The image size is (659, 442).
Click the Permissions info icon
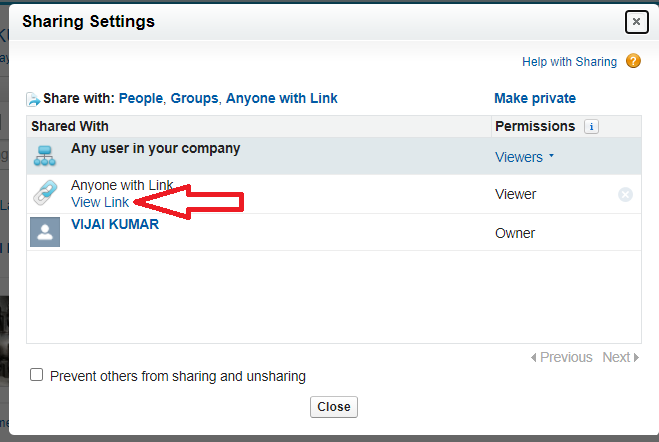pos(591,126)
